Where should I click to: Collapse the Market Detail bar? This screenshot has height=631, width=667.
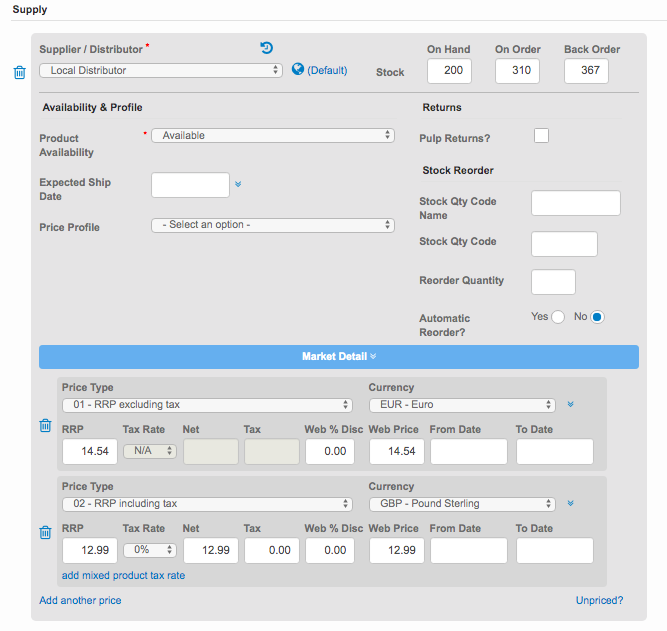(338, 356)
